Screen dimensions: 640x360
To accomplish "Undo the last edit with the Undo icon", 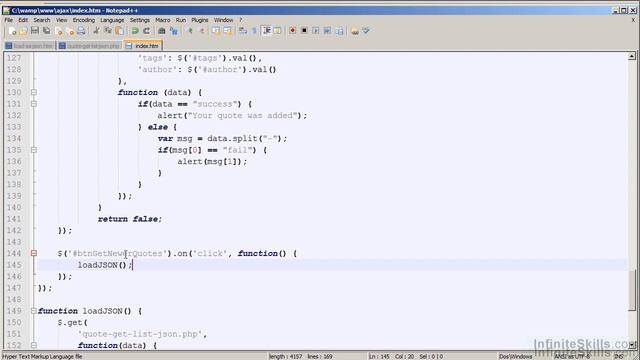I will coord(135,31).
